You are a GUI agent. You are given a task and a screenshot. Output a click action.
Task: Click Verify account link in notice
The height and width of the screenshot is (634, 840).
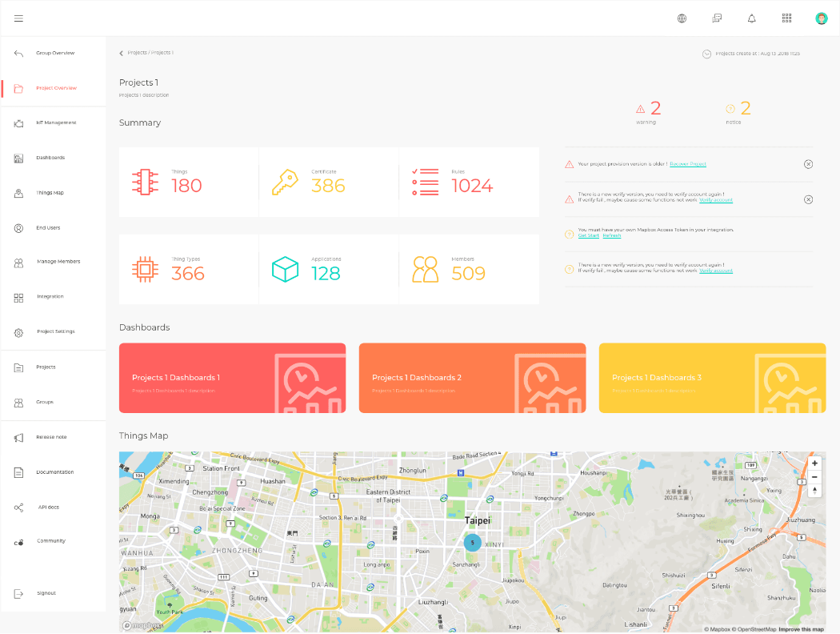point(716,271)
